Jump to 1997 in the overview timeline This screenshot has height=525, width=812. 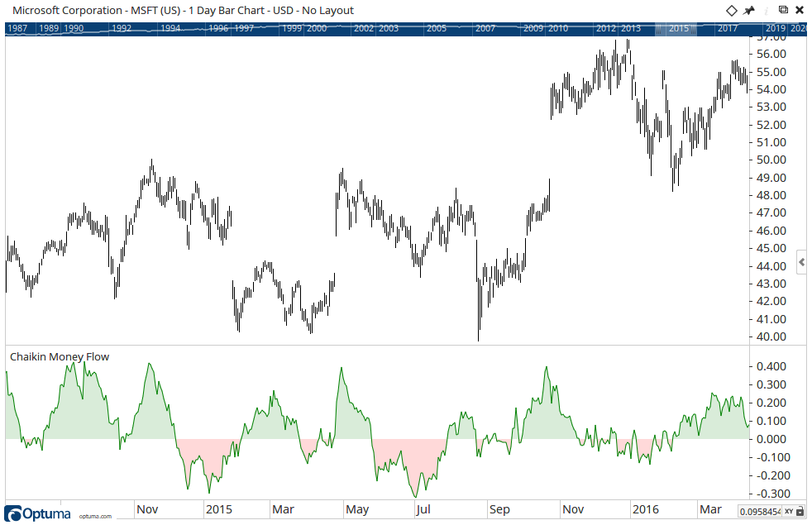tap(244, 28)
